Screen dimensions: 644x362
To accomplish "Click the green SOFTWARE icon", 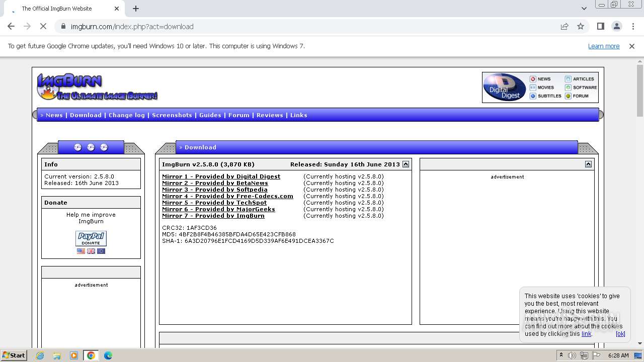I will point(568,87).
